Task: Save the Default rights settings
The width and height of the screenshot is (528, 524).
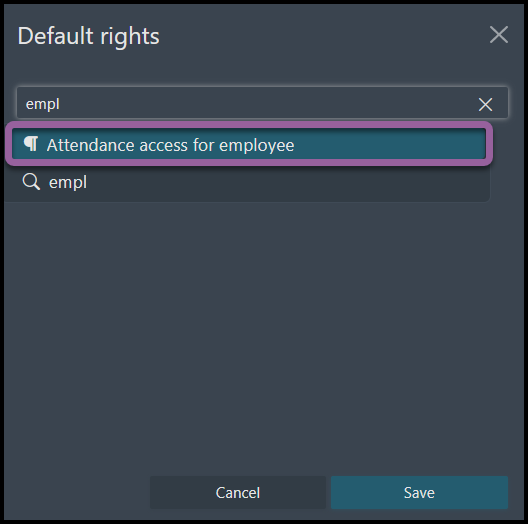Action: [x=419, y=492]
